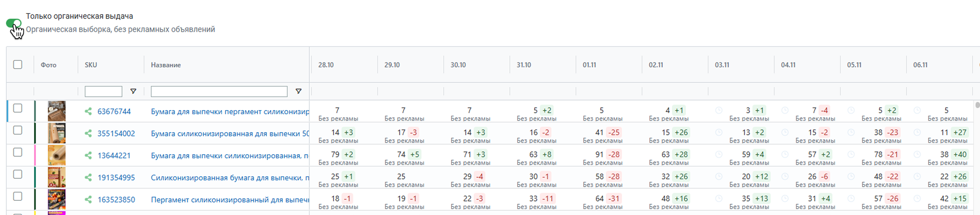
Task: Click the Название column header
Action: tap(166, 65)
